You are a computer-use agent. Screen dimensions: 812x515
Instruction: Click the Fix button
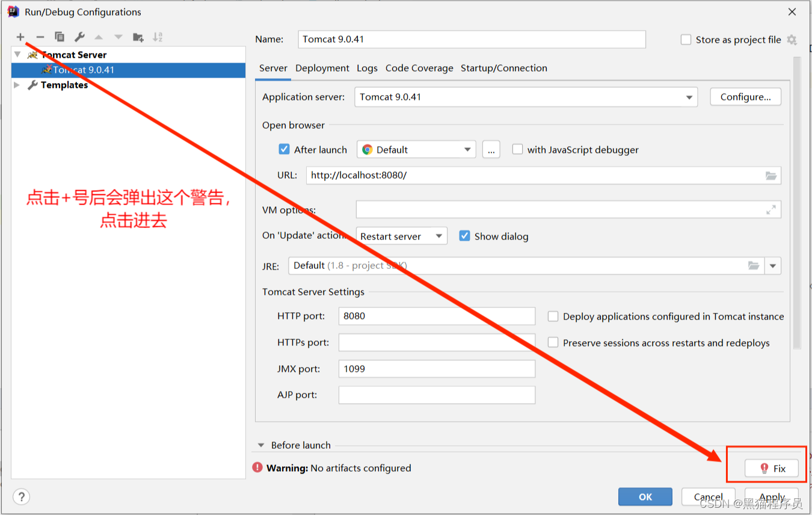(772, 468)
